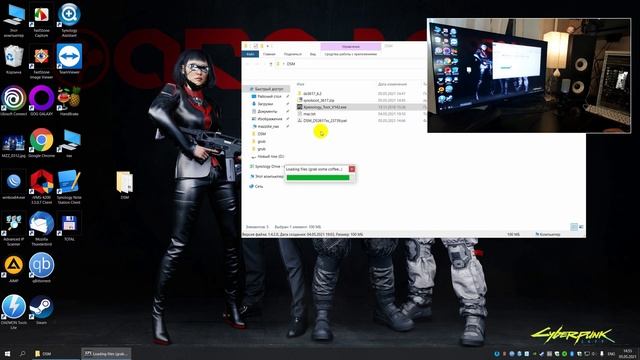Close the Loading files progress dialog
640x360 pixels.
pyautogui.click(x=352, y=169)
